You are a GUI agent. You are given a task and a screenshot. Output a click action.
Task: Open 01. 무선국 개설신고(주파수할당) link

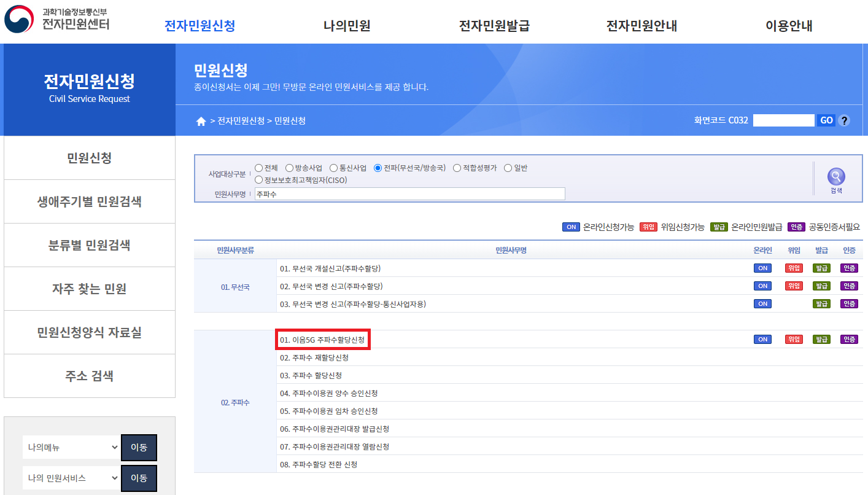[331, 268]
